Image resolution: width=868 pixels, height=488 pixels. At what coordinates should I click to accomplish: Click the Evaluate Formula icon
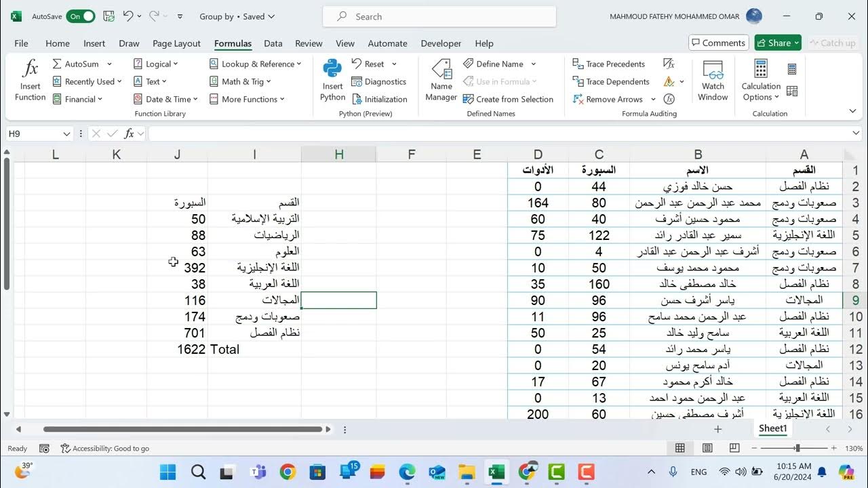tap(669, 99)
